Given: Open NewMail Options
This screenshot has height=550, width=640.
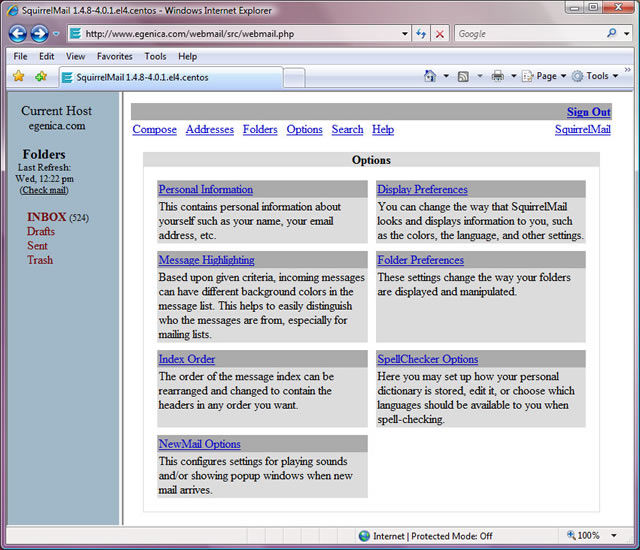Looking at the screenshot, I should click(200, 444).
